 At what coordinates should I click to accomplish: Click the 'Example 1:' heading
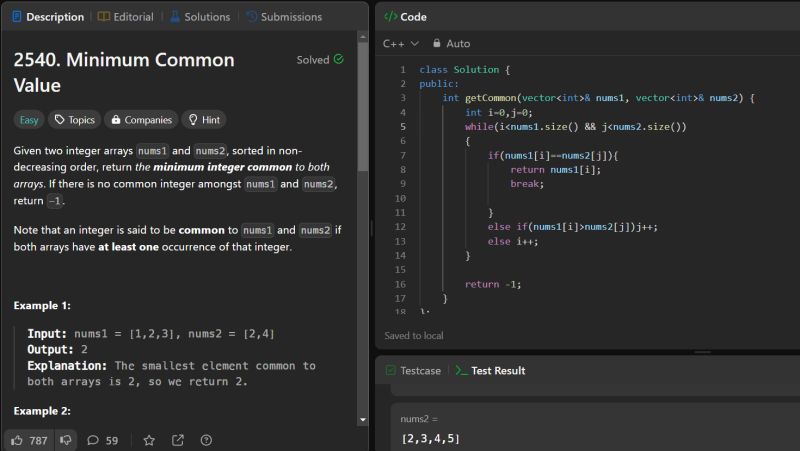coord(42,306)
